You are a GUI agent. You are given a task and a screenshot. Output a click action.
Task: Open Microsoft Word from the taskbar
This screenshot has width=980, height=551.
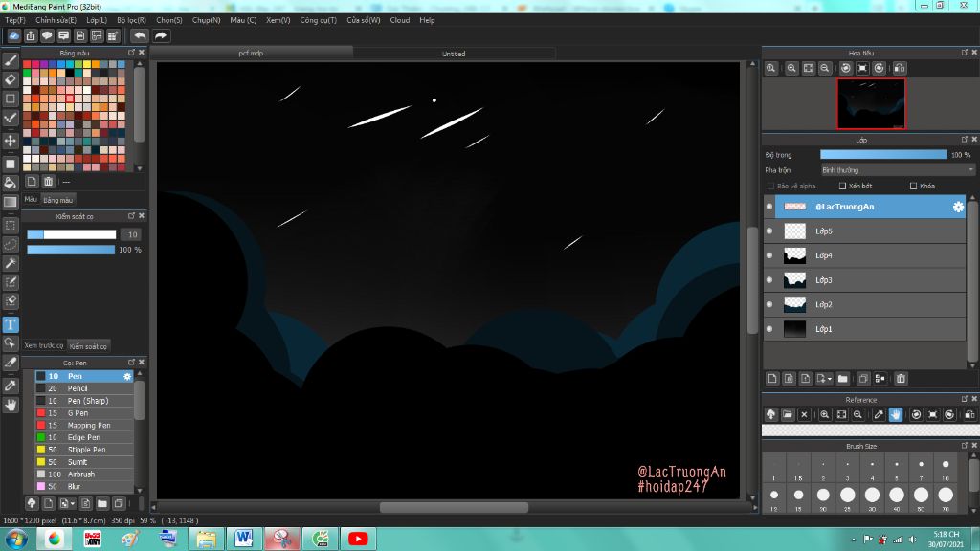(x=243, y=539)
